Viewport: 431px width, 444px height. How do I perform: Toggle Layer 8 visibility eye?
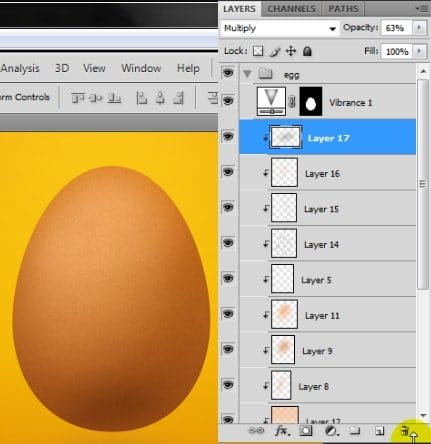pos(228,385)
